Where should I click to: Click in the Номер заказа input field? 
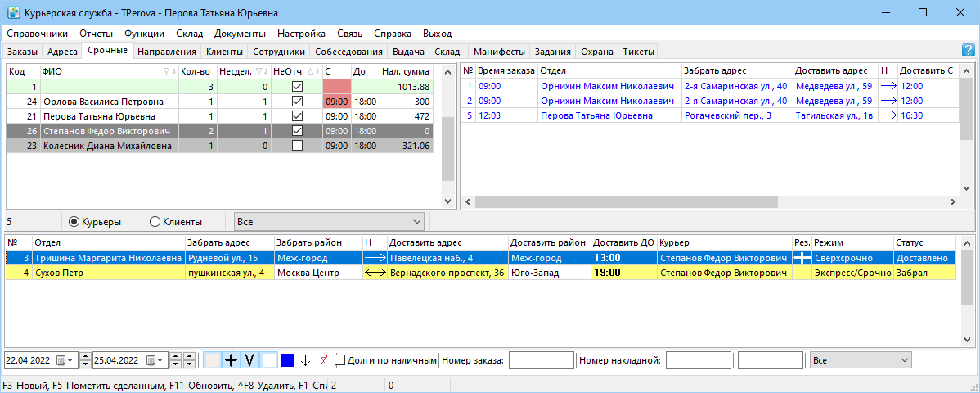click(x=542, y=359)
